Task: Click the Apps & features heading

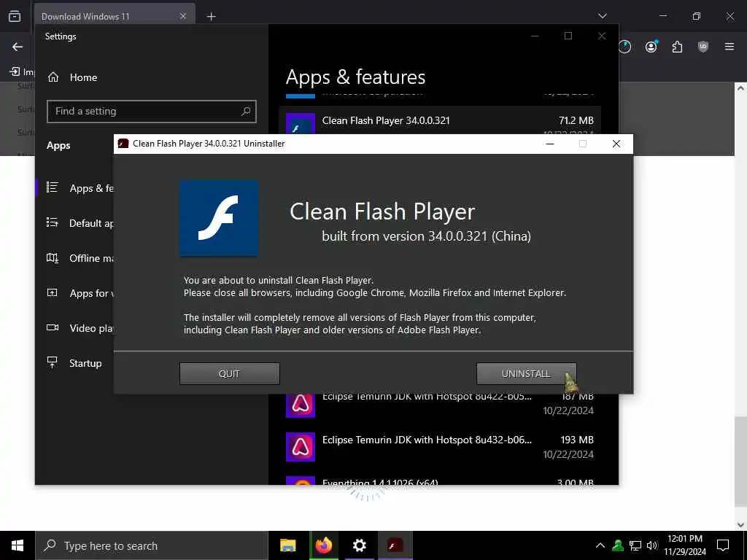Action: click(x=355, y=77)
